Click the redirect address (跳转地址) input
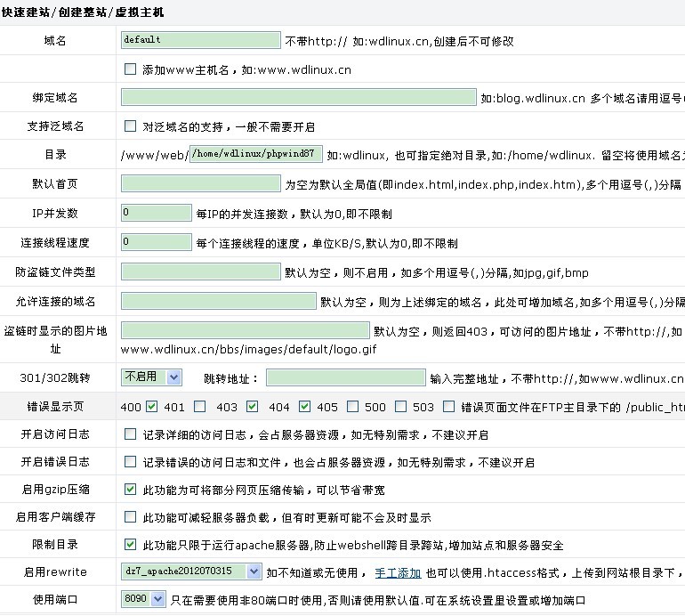685x616 pixels. pos(345,377)
